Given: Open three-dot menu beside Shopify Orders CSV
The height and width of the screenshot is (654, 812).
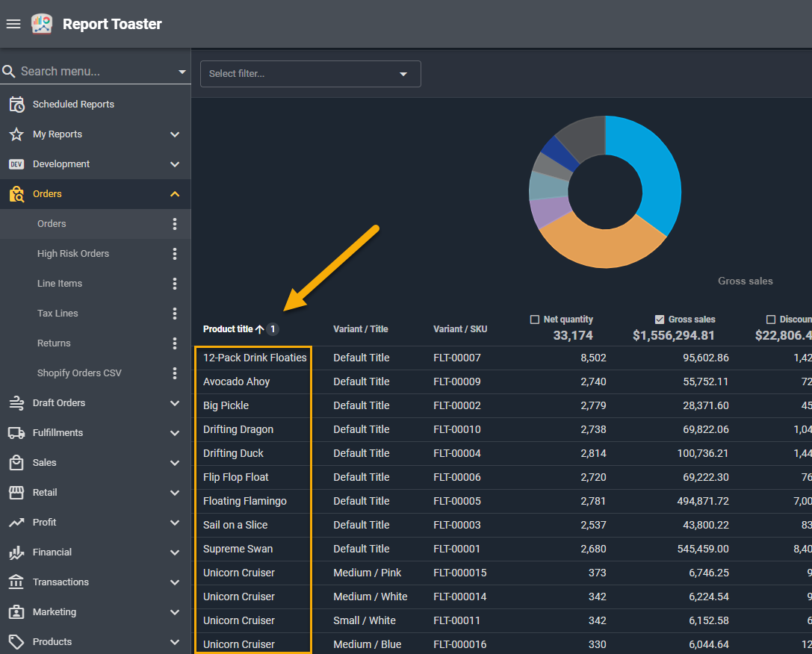Looking at the screenshot, I should coord(175,373).
